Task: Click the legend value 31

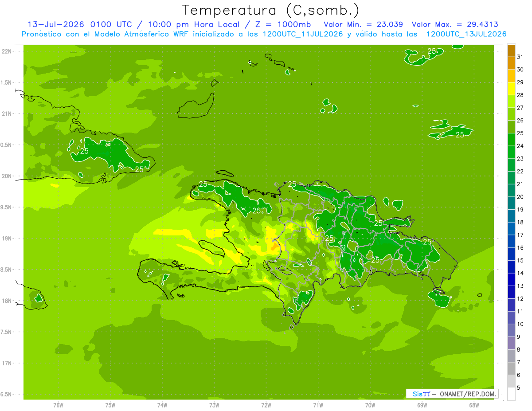Action: (x=520, y=57)
